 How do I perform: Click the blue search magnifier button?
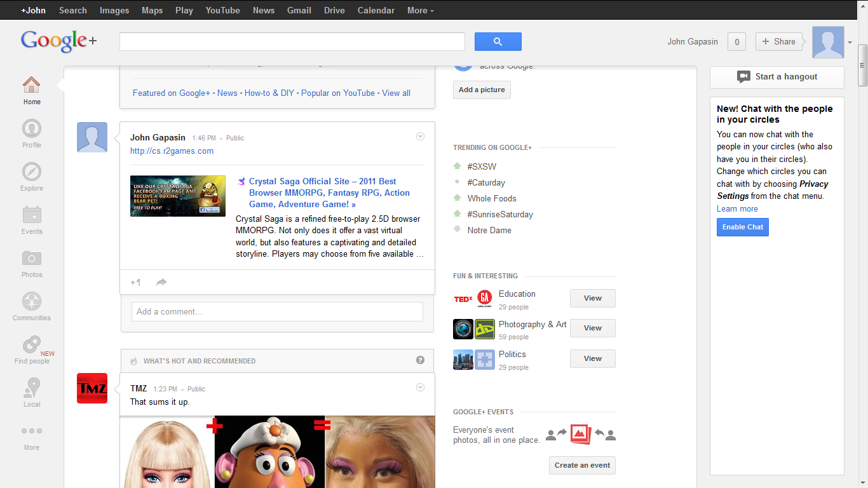(x=498, y=42)
